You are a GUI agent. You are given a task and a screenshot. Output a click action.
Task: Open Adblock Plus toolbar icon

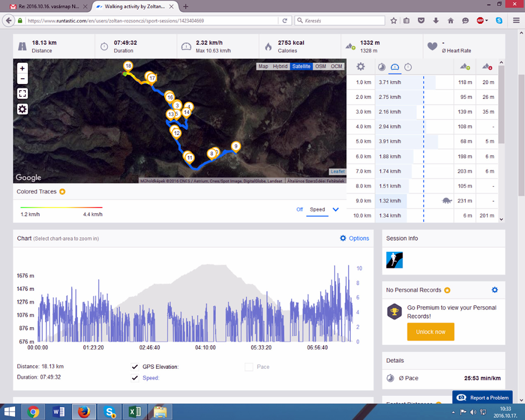tap(480, 21)
